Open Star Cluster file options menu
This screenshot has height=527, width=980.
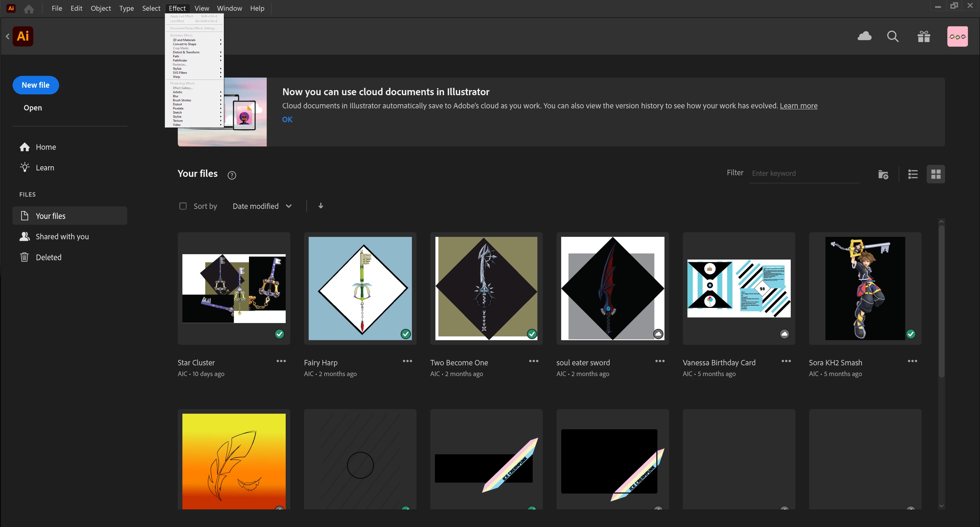281,361
